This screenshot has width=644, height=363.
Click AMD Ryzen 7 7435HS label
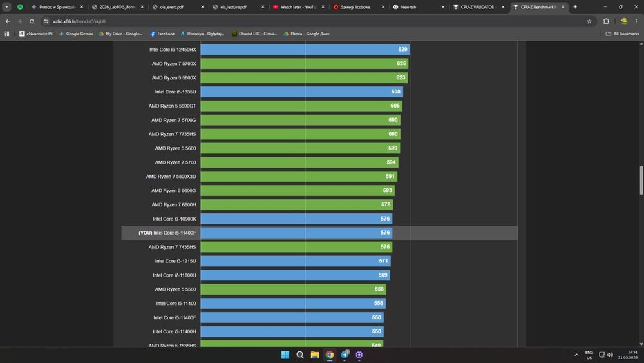tap(172, 247)
